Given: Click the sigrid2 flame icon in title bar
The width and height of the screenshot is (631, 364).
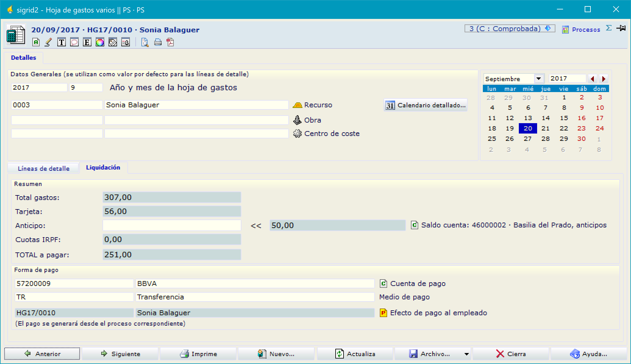Looking at the screenshot, I should coord(10,10).
